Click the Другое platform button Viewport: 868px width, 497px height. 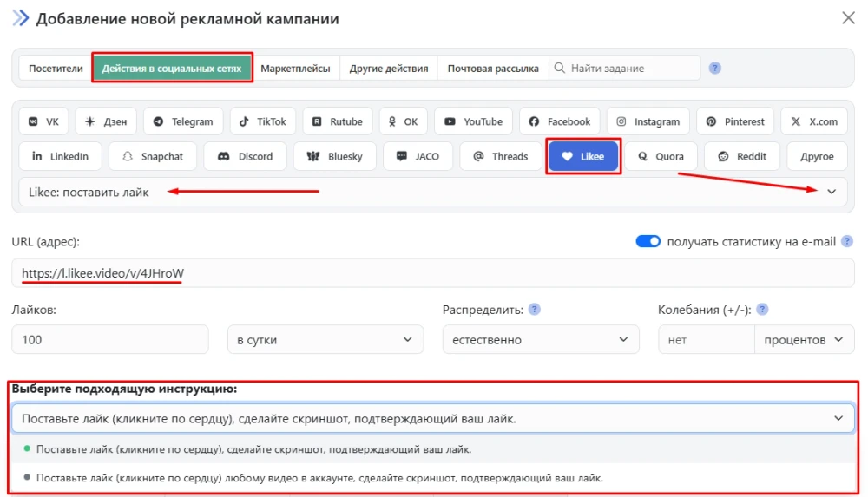pos(817,157)
